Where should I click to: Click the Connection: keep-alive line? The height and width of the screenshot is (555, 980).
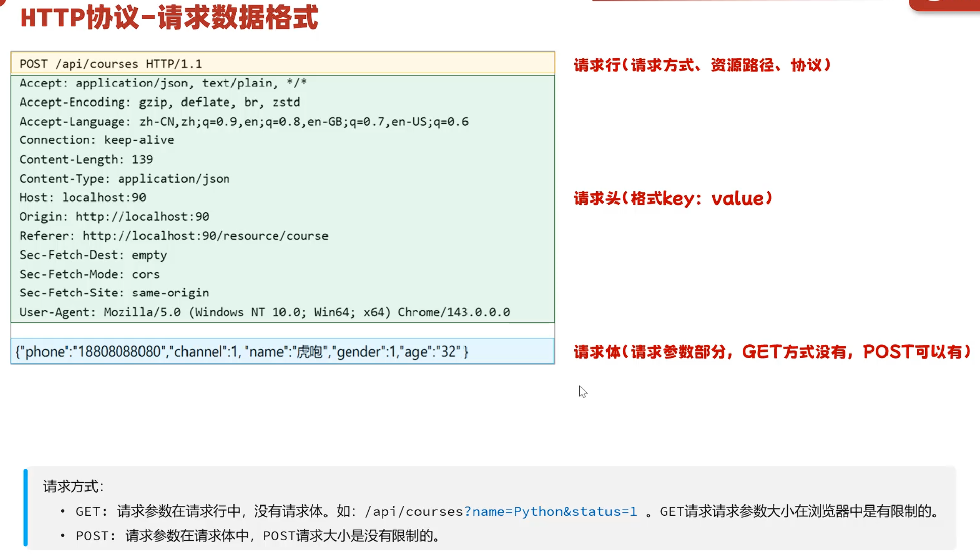pyautogui.click(x=97, y=140)
